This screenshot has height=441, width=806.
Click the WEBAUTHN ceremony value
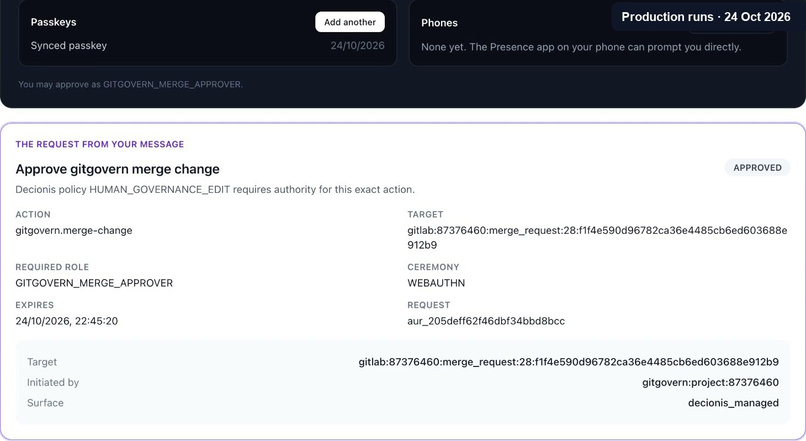436,283
